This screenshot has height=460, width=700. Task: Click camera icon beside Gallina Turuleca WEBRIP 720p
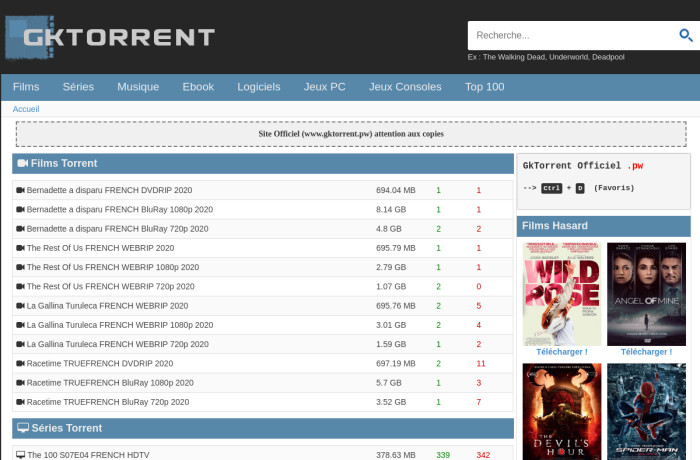(x=20, y=344)
